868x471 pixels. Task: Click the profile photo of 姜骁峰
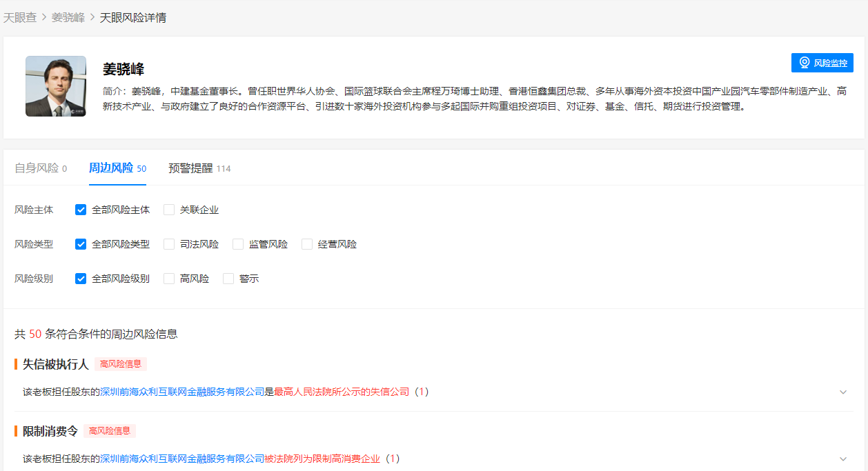pos(56,86)
